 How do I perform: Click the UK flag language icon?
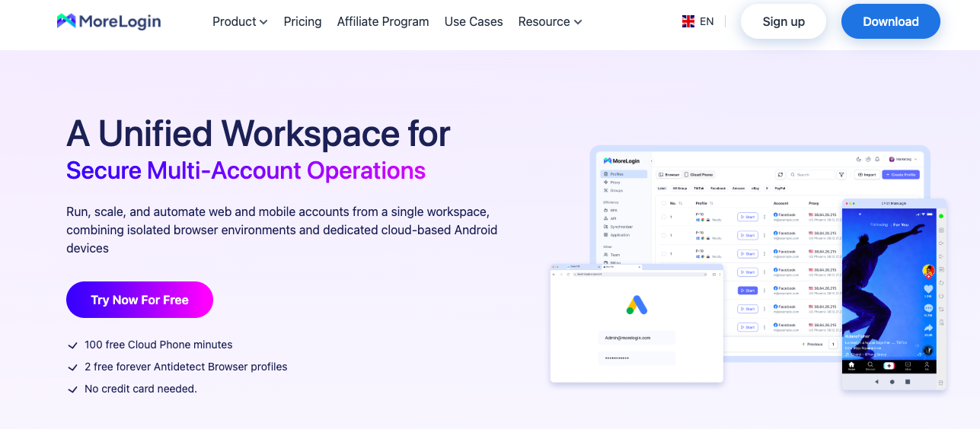pyautogui.click(x=688, y=21)
